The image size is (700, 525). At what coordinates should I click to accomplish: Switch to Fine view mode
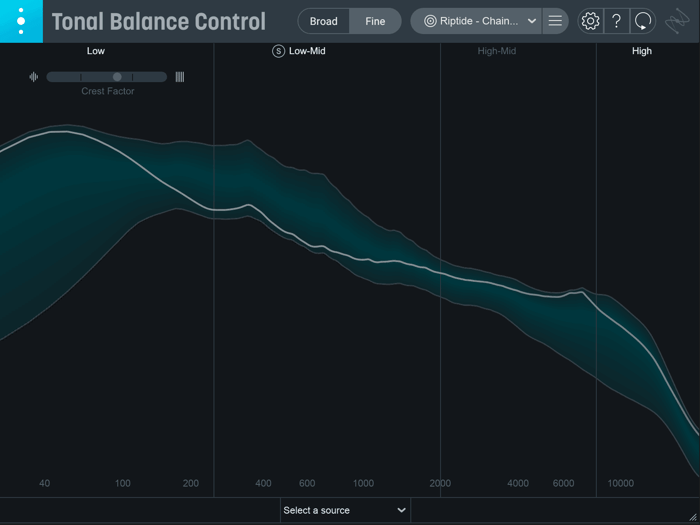click(375, 21)
